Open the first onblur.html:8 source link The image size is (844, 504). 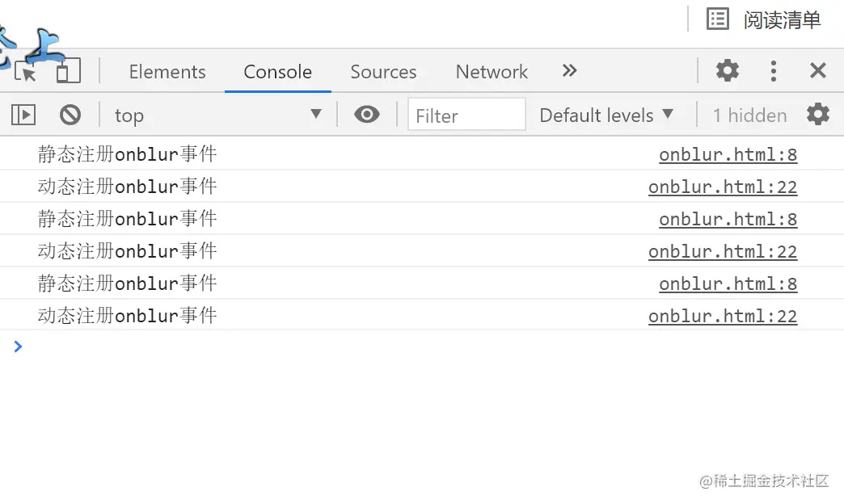pyautogui.click(x=728, y=154)
